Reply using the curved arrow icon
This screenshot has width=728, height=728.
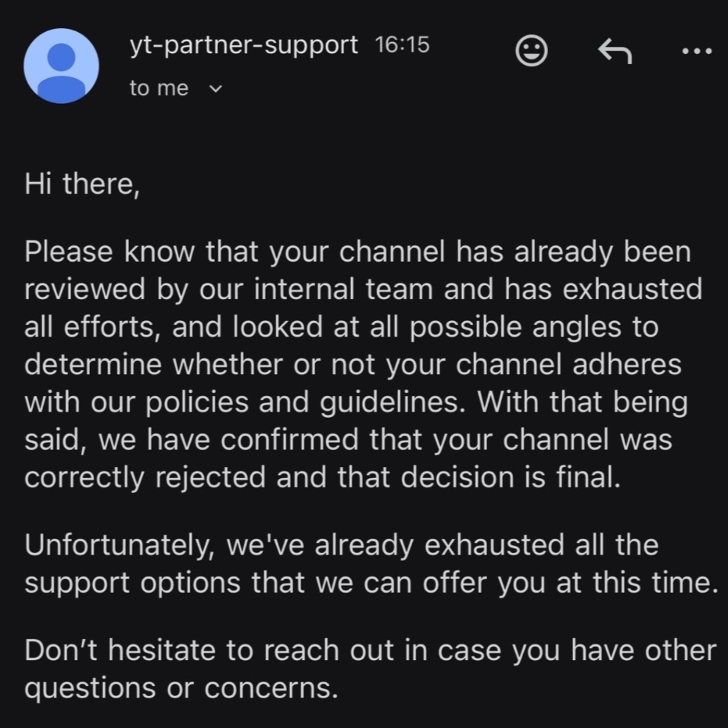[615, 51]
